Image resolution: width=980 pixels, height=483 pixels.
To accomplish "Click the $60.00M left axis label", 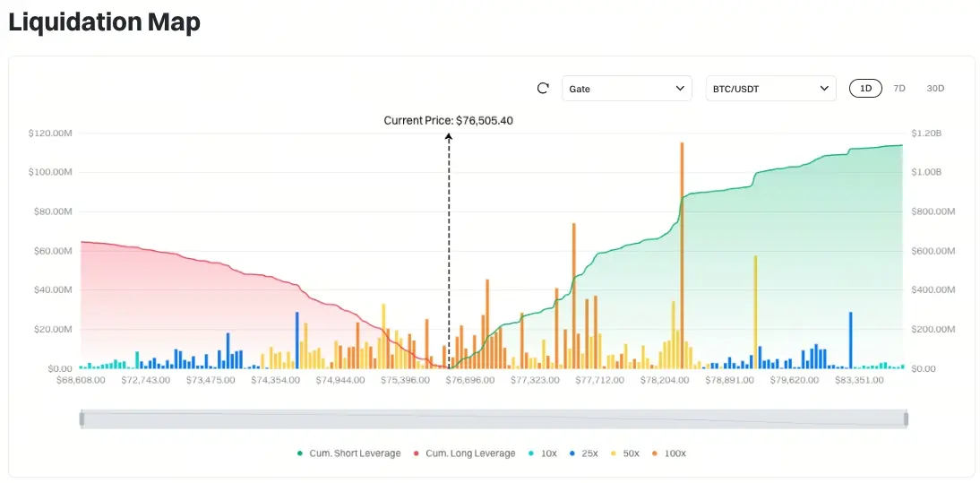I will pyautogui.click(x=51, y=251).
